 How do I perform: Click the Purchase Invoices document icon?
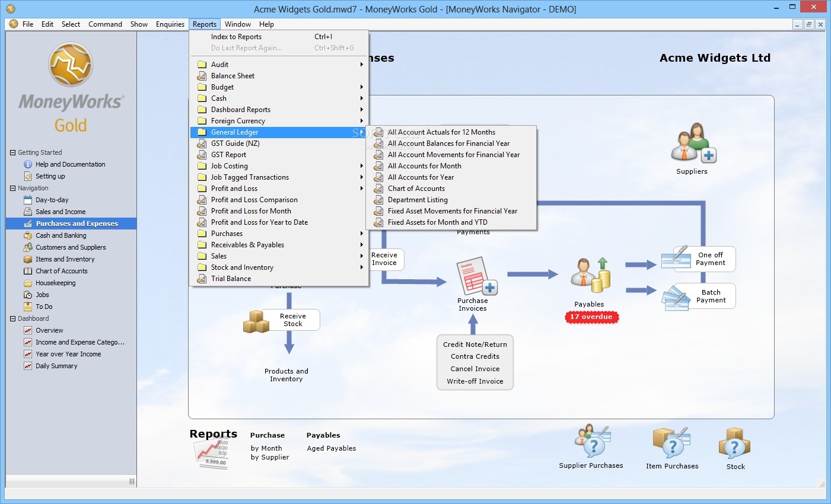[x=476, y=276]
